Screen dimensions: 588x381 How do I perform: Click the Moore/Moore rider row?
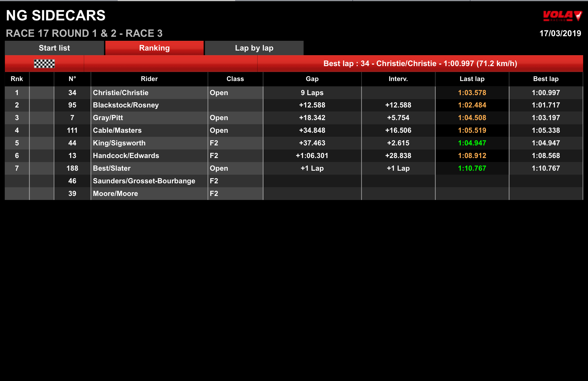click(294, 194)
